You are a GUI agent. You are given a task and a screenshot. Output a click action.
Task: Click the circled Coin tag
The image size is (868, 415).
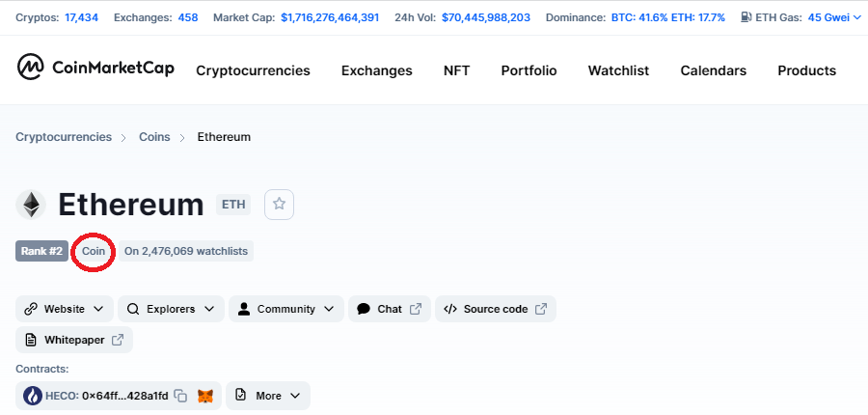coord(94,251)
